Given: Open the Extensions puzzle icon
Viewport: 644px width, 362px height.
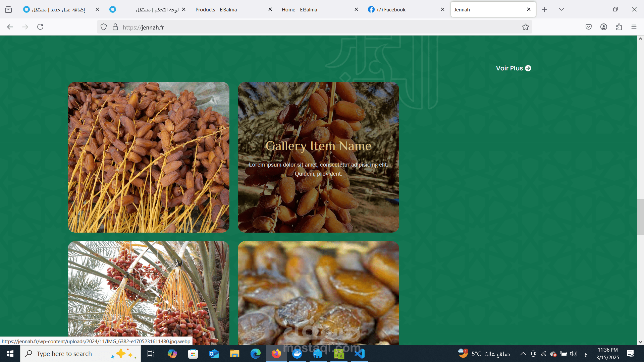Looking at the screenshot, I should click(619, 27).
